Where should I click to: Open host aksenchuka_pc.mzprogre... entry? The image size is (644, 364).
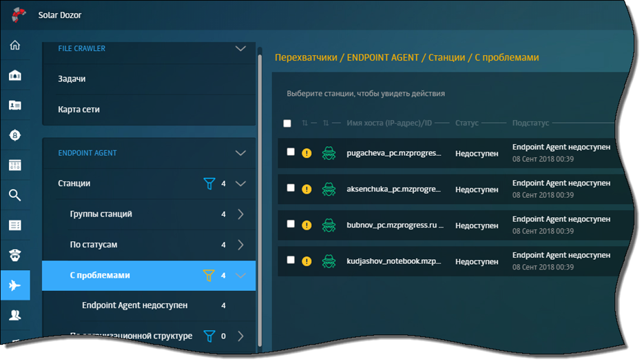[393, 189]
